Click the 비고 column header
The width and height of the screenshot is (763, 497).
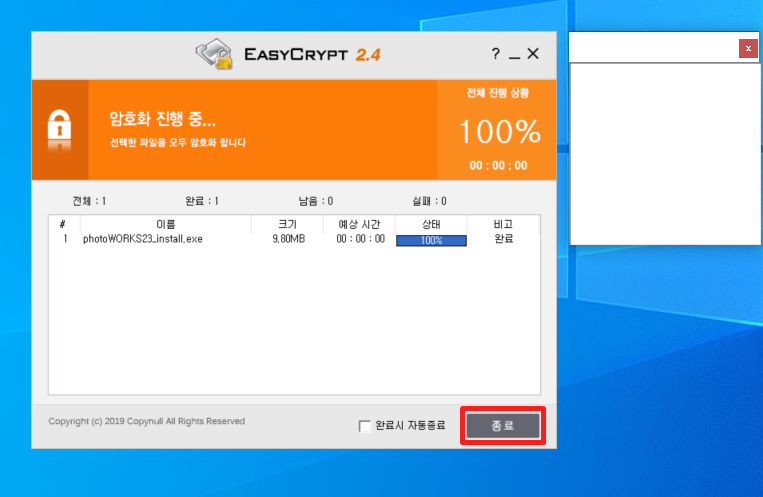(503, 224)
